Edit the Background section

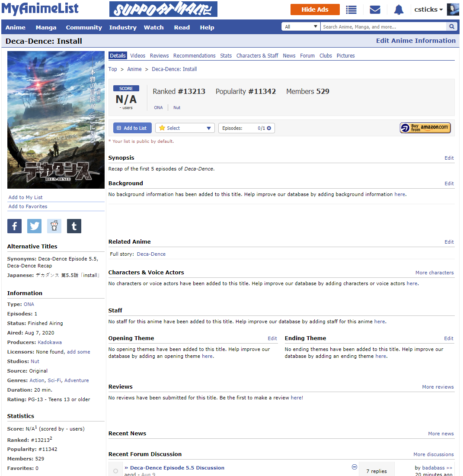tap(449, 183)
